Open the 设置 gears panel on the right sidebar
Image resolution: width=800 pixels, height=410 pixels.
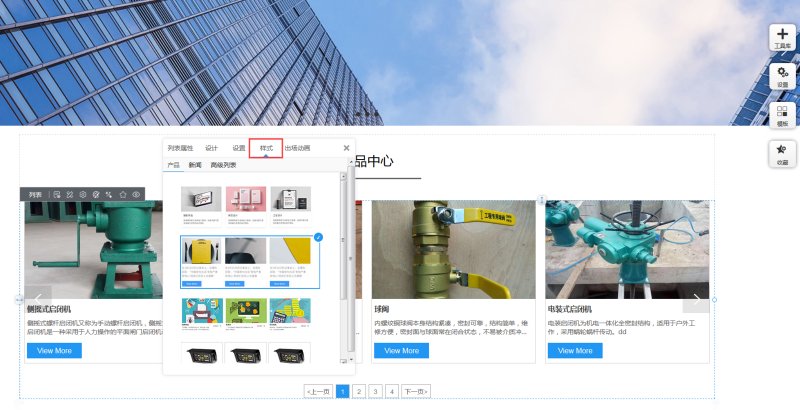pyautogui.click(x=782, y=76)
